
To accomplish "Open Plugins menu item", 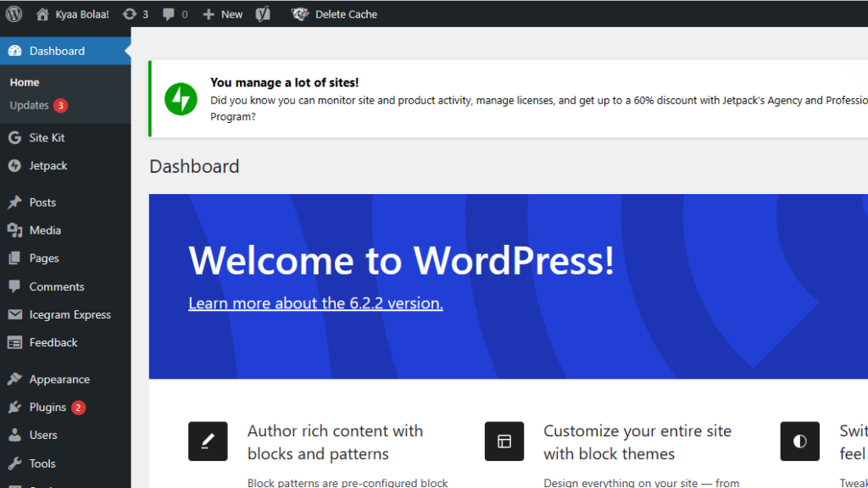I will pyautogui.click(x=47, y=408).
